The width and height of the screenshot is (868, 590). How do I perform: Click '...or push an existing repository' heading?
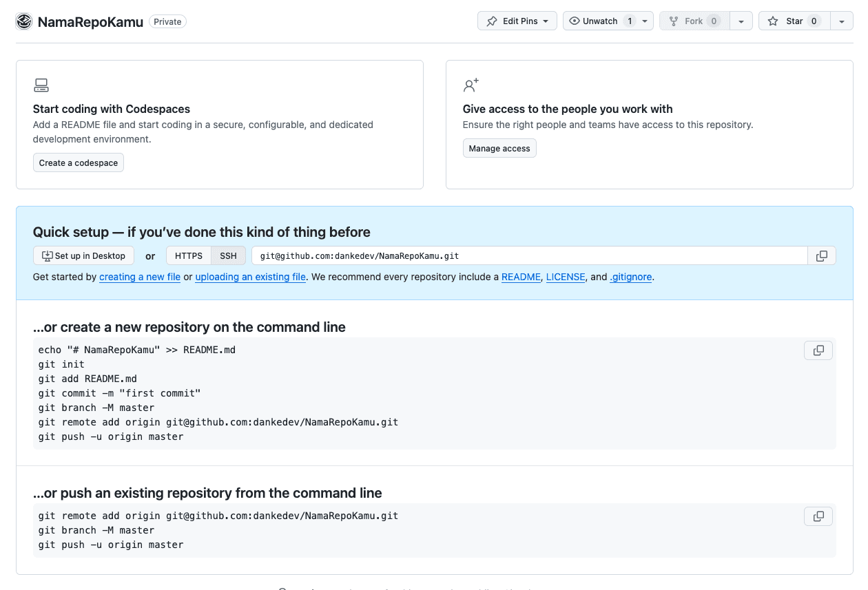click(207, 493)
